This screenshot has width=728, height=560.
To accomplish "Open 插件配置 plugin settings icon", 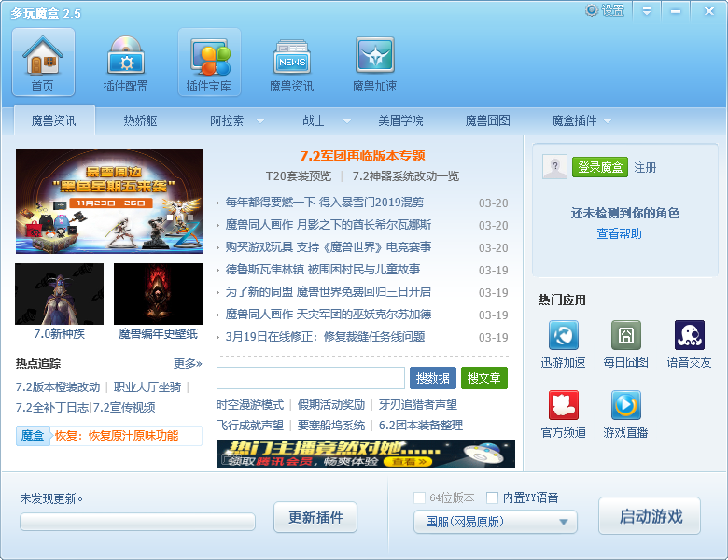I will tap(126, 63).
